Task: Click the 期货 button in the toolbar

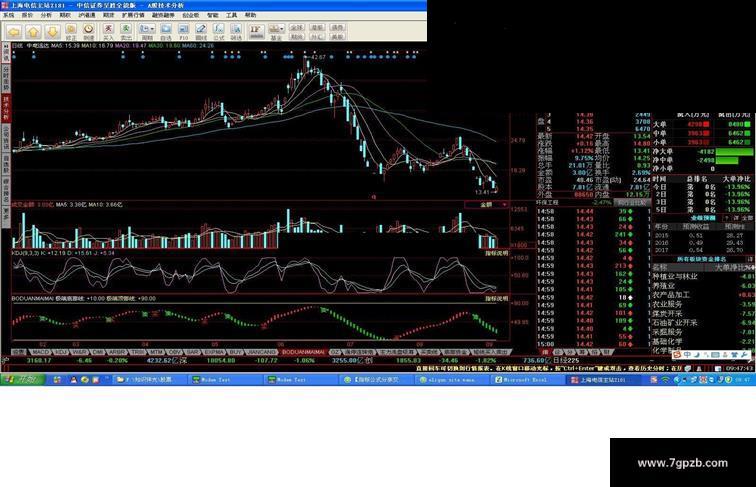Action: (x=297, y=36)
